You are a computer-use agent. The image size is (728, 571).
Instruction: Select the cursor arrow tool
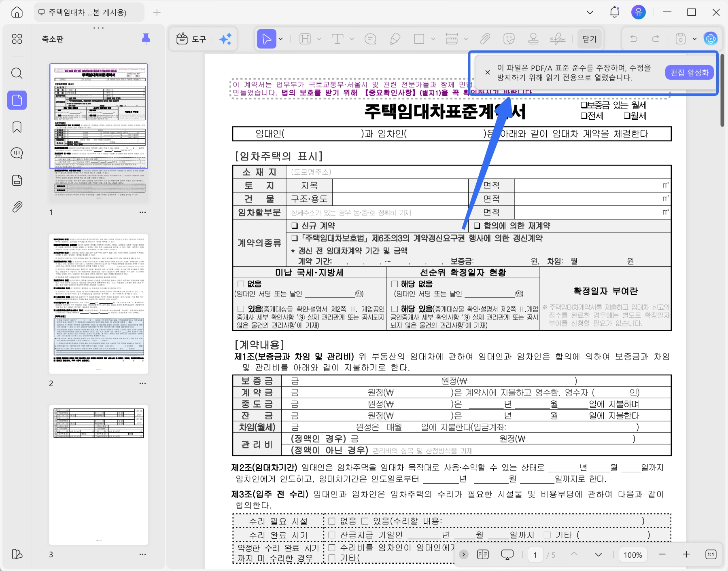coord(266,39)
